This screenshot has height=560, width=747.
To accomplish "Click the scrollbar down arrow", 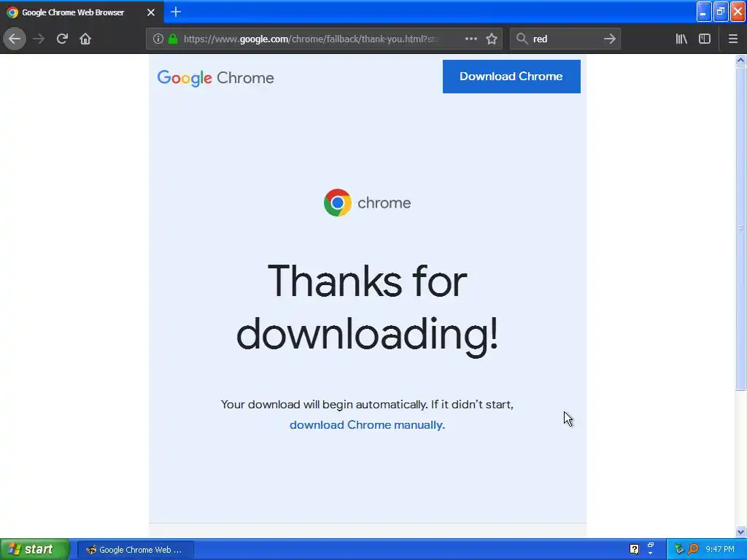I will pos(740,532).
